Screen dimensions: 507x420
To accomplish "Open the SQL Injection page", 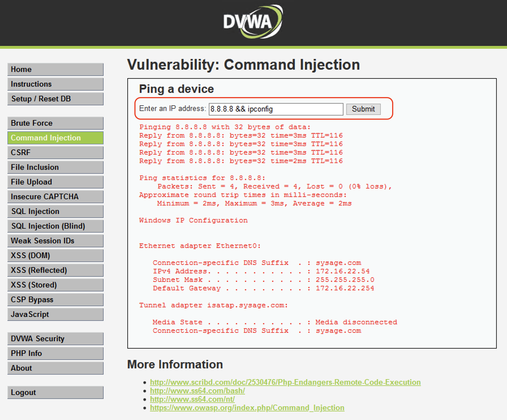I will point(55,211).
